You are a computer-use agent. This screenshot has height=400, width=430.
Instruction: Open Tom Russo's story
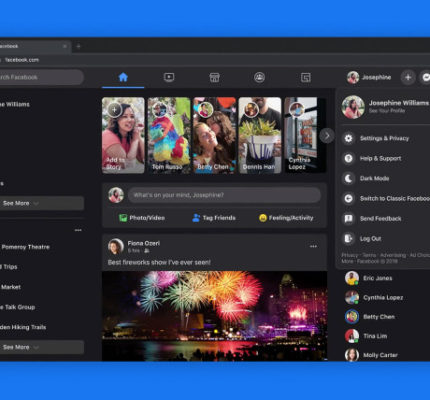coord(169,135)
